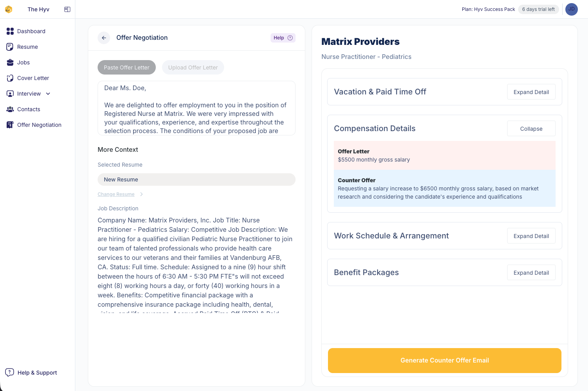This screenshot has width=588, height=391.
Task: Open Contacts from the sidebar
Action: pos(29,109)
